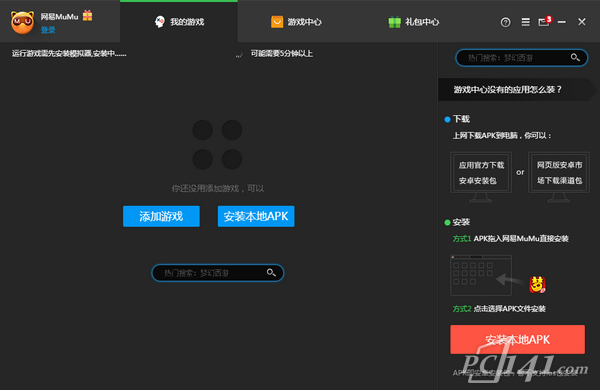Switch to the 我的游戏 tab
This screenshot has height=390, width=600.
pos(179,22)
